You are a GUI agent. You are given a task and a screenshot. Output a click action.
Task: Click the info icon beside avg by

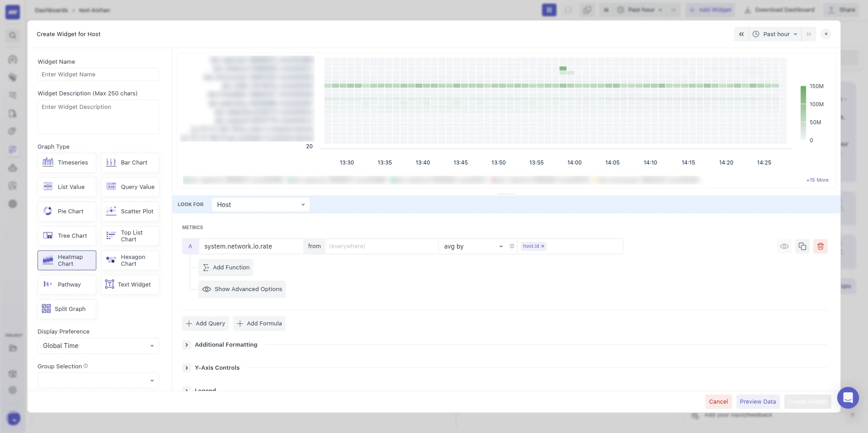512,246
